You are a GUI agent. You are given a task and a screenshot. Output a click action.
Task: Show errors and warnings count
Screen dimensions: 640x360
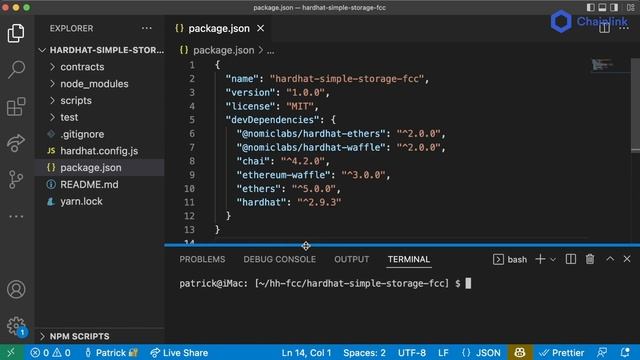click(x=50, y=353)
